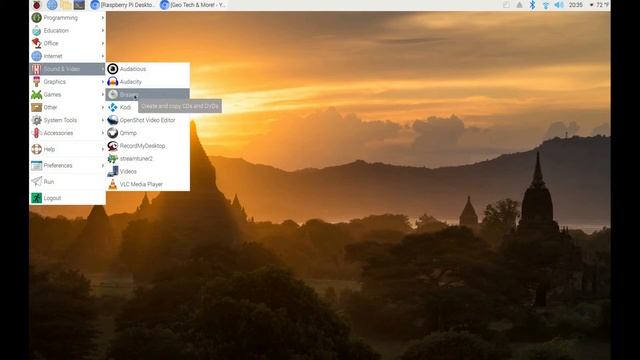Click the Bluetooth tray icon
This screenshot has height=360, width=640.
[532, 5]
